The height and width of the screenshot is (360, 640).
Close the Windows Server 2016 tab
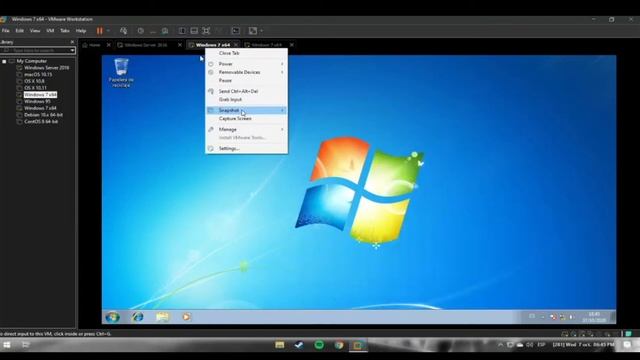pos(180,45)
